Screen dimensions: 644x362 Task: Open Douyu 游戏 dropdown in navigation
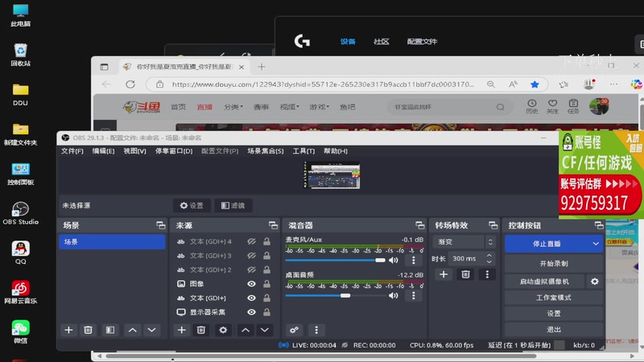319,107
